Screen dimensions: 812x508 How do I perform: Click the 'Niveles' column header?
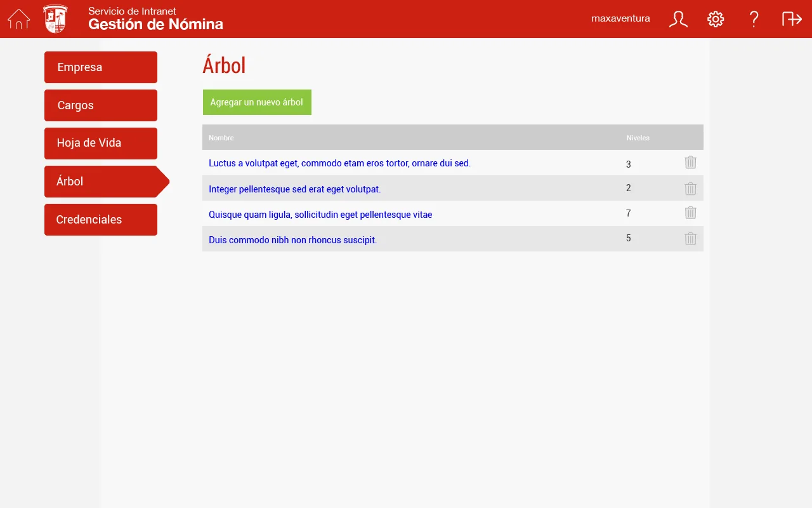[638, 138]
